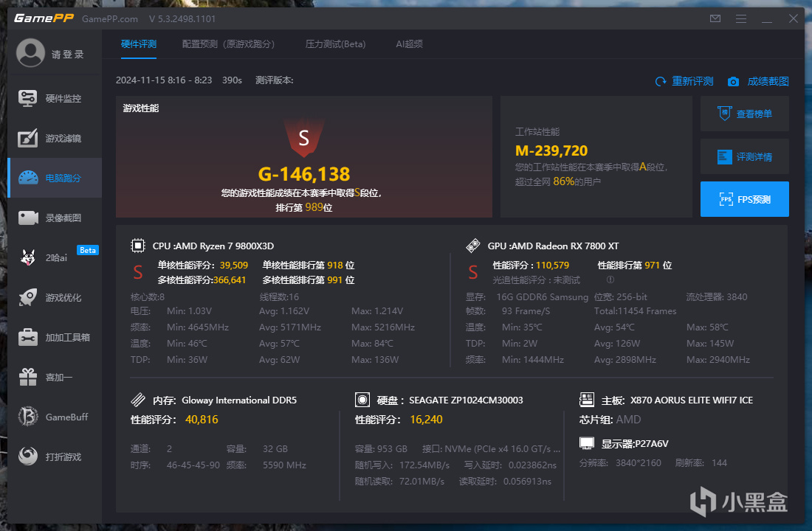Open 游戏滤镜 game filter sidebar item
Screen dimensions: 812x531
tap(55, 138)
